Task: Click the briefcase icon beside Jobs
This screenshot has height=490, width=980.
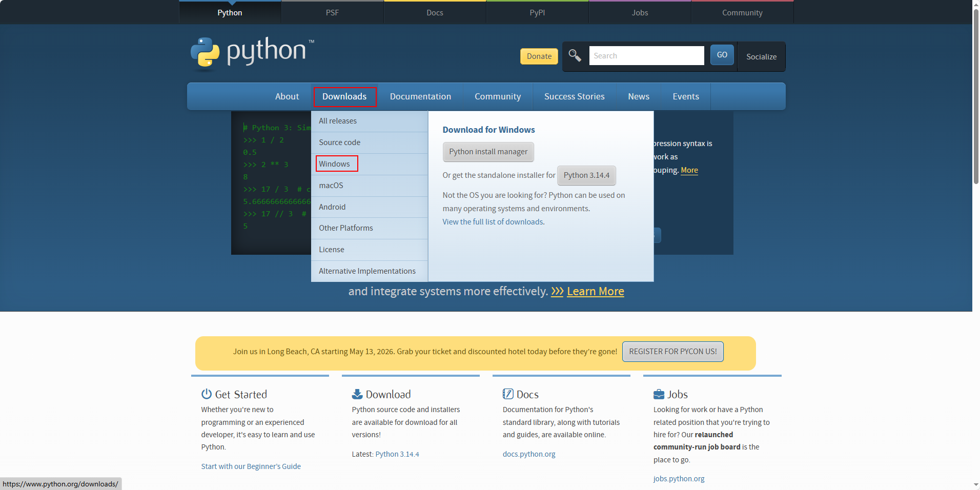Action: coord(659,394)
